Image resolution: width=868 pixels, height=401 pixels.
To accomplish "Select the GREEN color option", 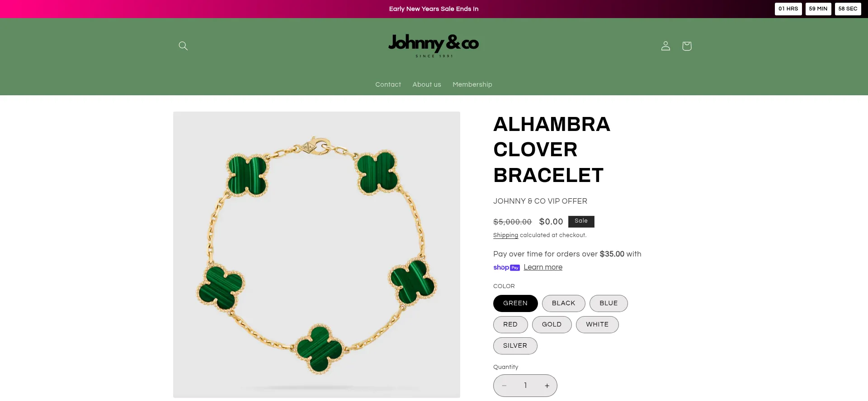I will pos(515,303).
